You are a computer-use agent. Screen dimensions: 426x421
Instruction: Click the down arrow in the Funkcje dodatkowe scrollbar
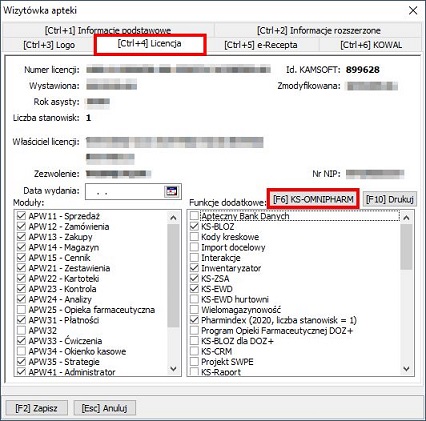[x=406, y=369]
